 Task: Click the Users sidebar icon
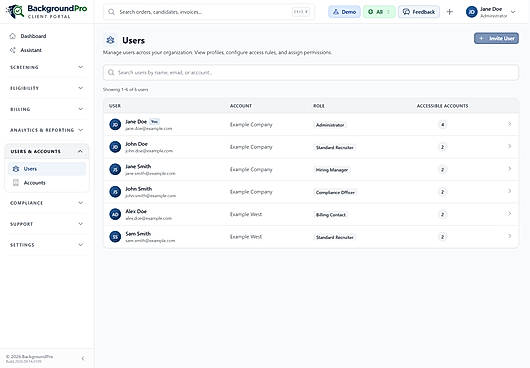[x=16, y=169]
